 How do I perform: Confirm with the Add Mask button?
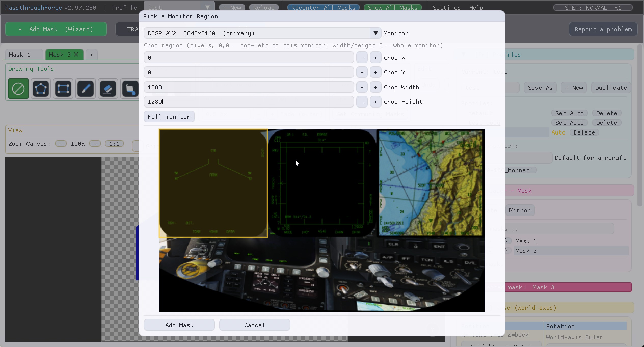(x=179, y=325)
